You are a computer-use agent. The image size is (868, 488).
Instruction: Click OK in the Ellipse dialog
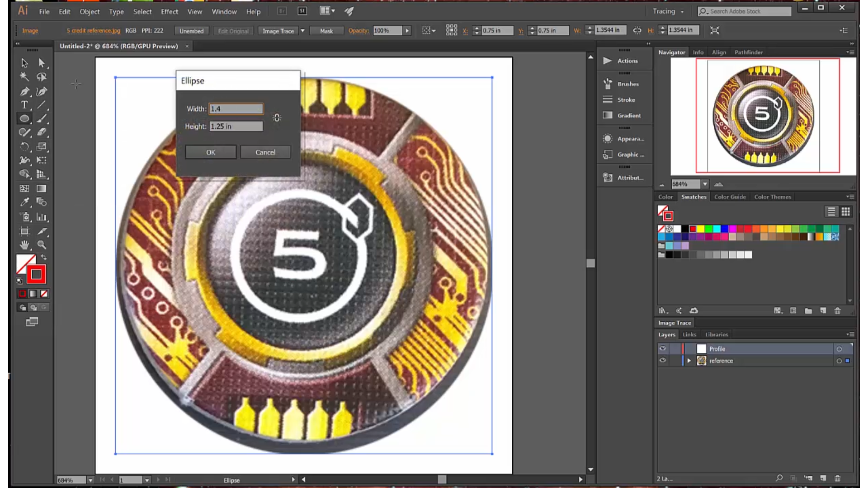pos(211,152)
